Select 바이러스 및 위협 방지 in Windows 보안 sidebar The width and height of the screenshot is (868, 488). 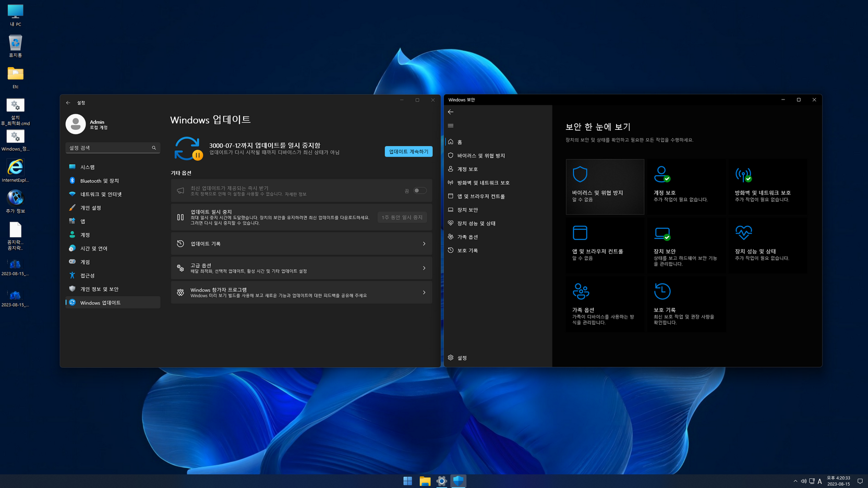498,156
